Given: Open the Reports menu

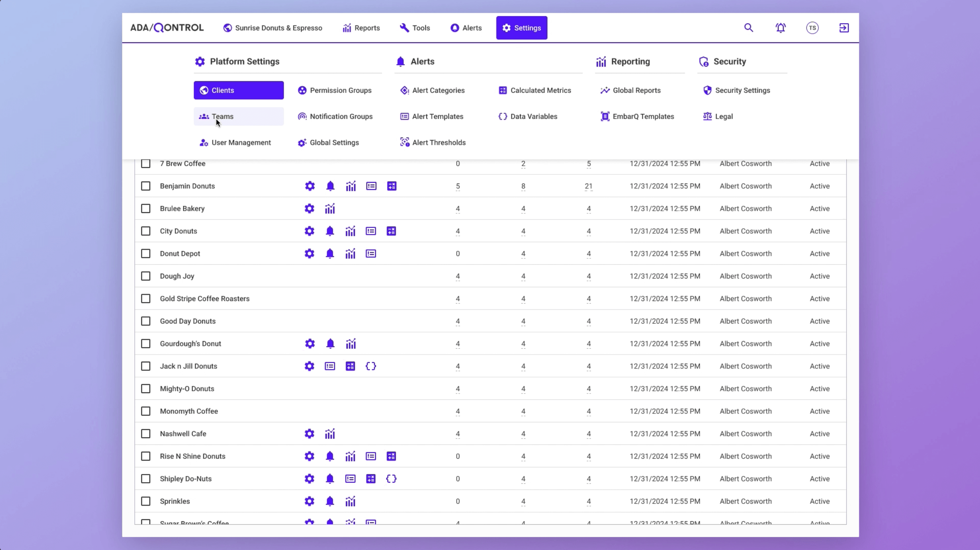Looking at the screenshot, I should 361,28.
